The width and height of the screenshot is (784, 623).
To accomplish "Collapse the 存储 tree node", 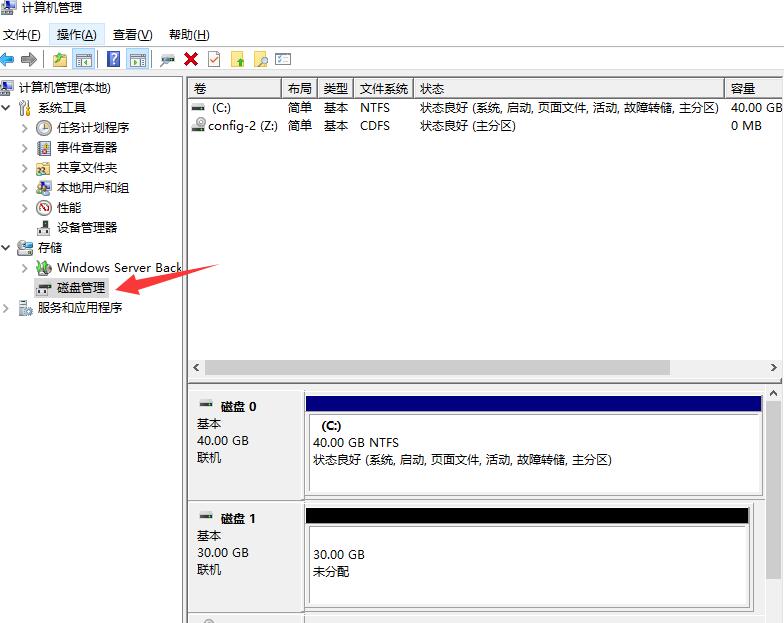I will tap(6, 248).
